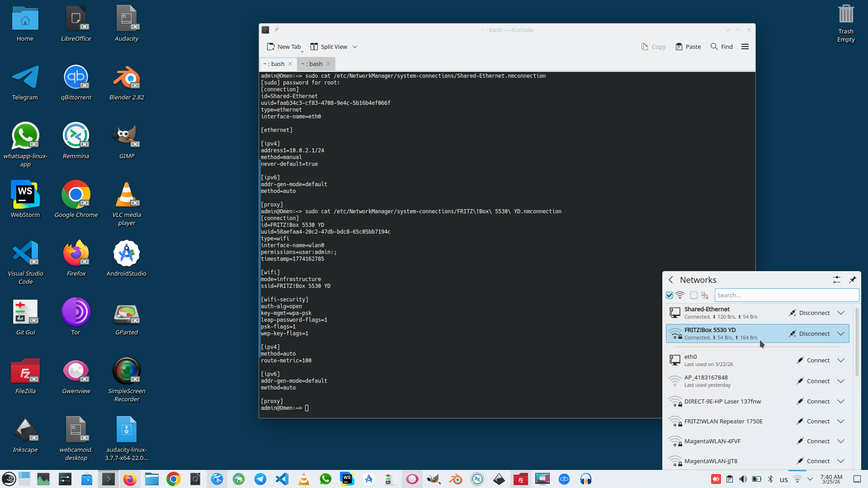Click the network Search field
Image resolution: width=868 pixels, height=488 pixels.
[x=787, y=295]
